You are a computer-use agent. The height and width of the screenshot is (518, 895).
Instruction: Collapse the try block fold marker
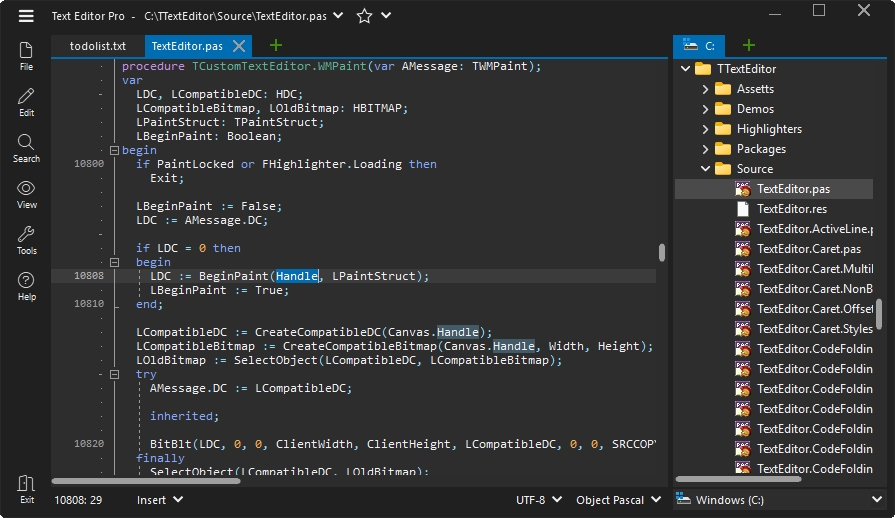click(x=114, y=374)
